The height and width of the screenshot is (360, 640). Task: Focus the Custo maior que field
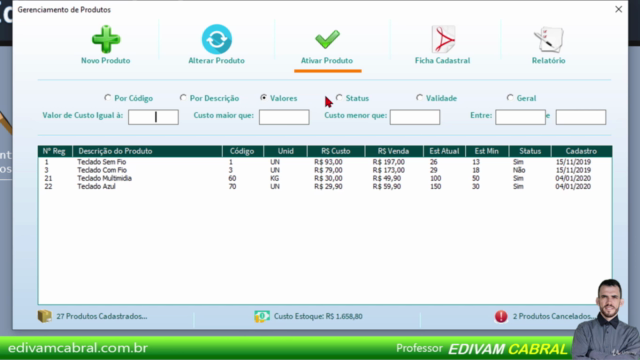point(284,117)
